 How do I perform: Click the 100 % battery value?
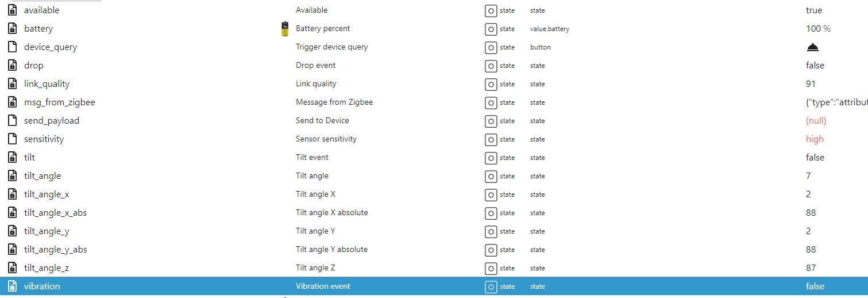tap(818, 29)
